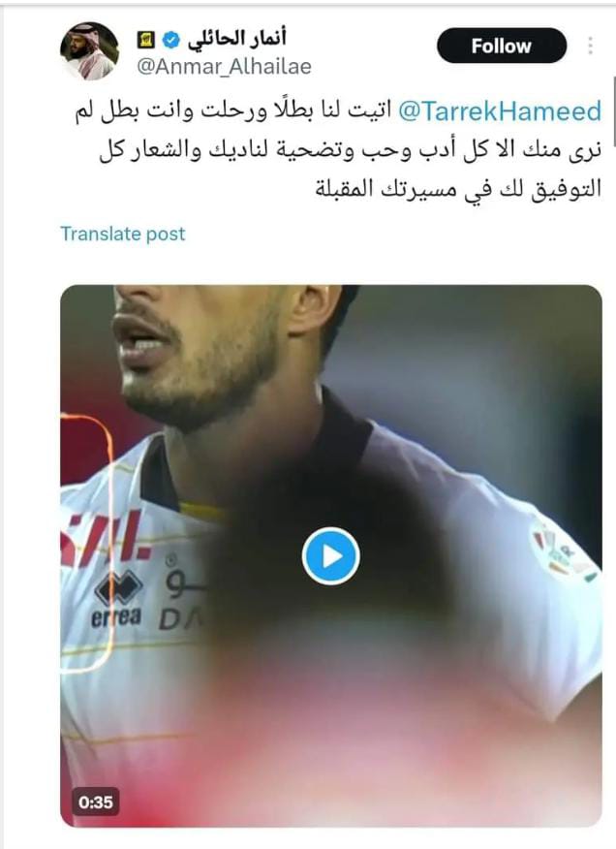
Task: Play the embedded video
Action: (330, 556)
